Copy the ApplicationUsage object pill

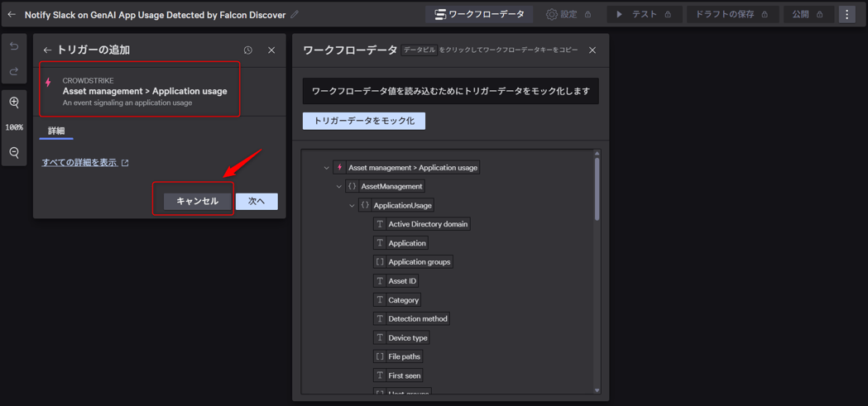pyautogui.click(x=396, y=205)
